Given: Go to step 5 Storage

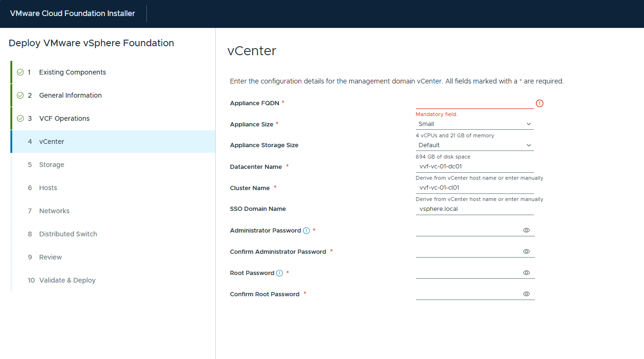Looking at the screenshot, I should click(x=51, y=165).
